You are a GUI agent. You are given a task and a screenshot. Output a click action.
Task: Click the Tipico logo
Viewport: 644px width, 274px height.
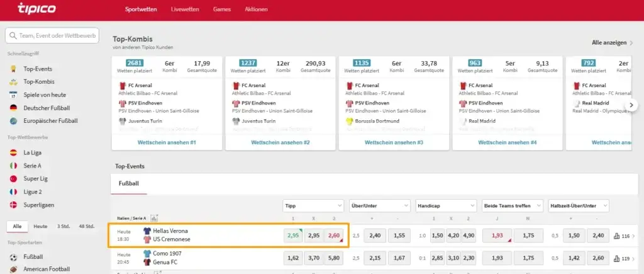[x=37, y=9]
